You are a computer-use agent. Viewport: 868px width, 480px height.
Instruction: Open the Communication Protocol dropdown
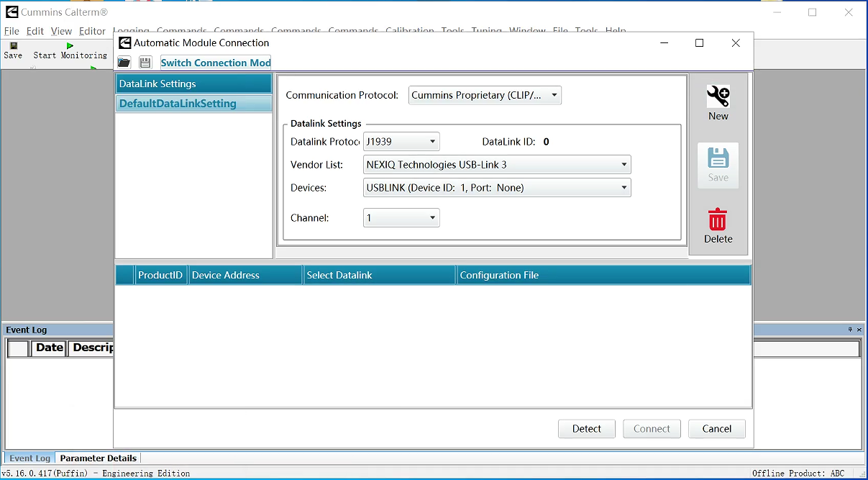[x=485, y=95]
